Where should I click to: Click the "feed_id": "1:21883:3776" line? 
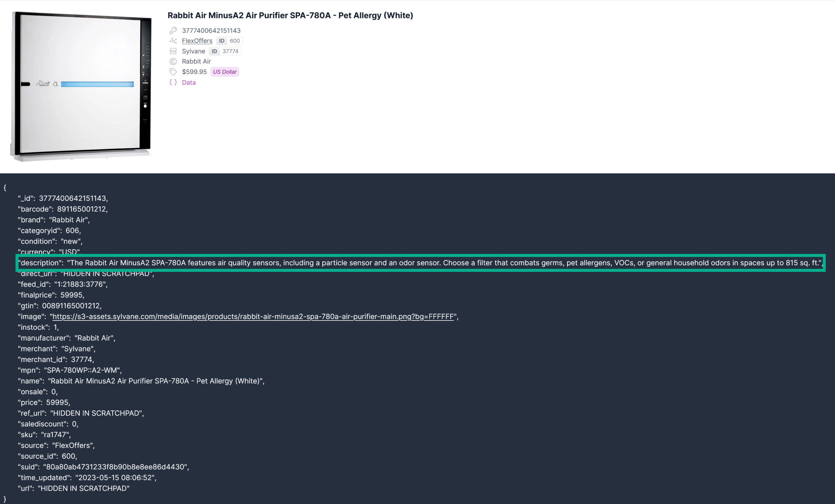coord(63,284)
